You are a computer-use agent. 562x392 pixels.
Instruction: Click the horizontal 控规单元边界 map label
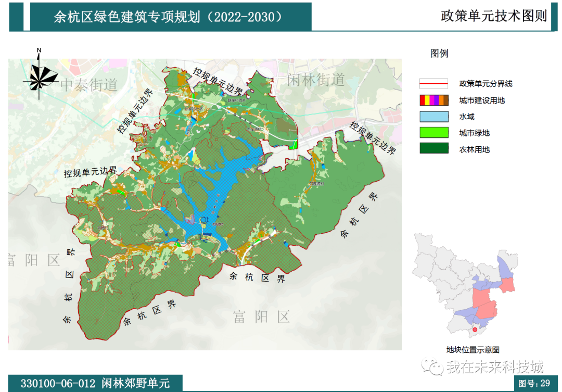[91, 172]
